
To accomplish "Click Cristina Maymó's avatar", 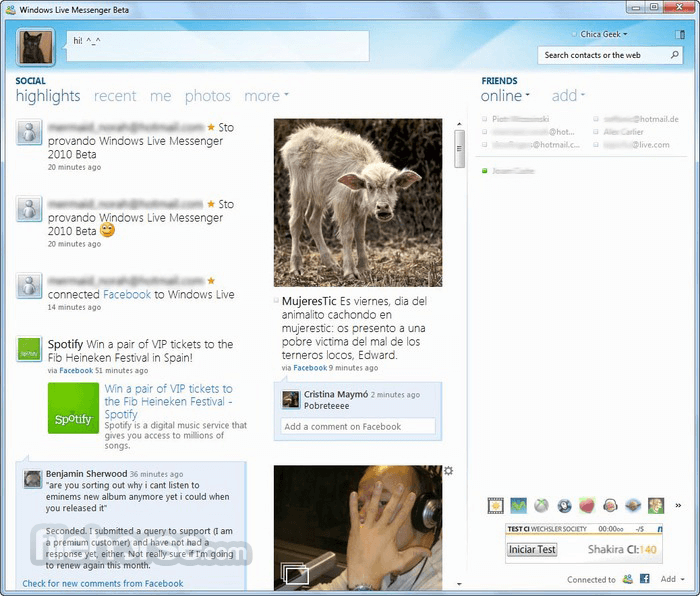I will tap(291, 400).
